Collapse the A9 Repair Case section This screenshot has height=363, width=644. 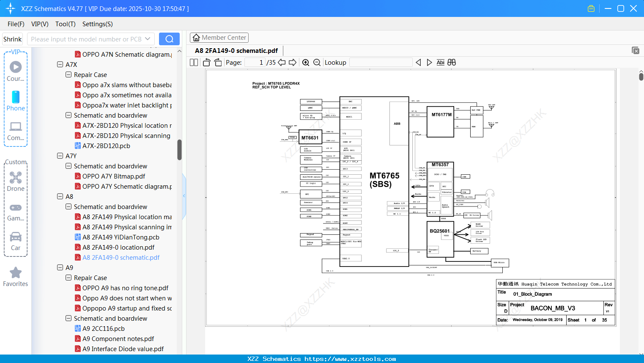(x=68, y=278)
